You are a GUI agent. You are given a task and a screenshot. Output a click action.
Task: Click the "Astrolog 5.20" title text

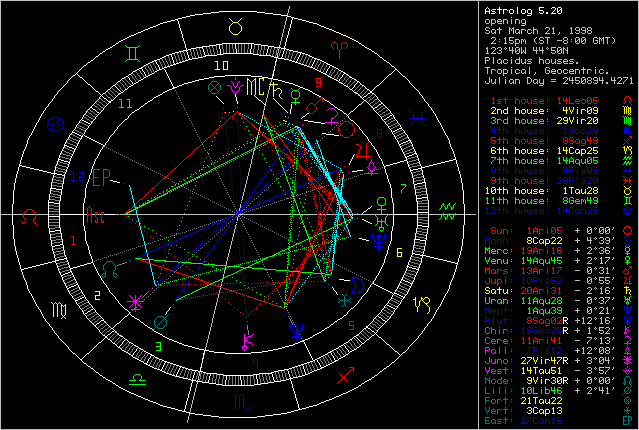click(x=523, y=11)
